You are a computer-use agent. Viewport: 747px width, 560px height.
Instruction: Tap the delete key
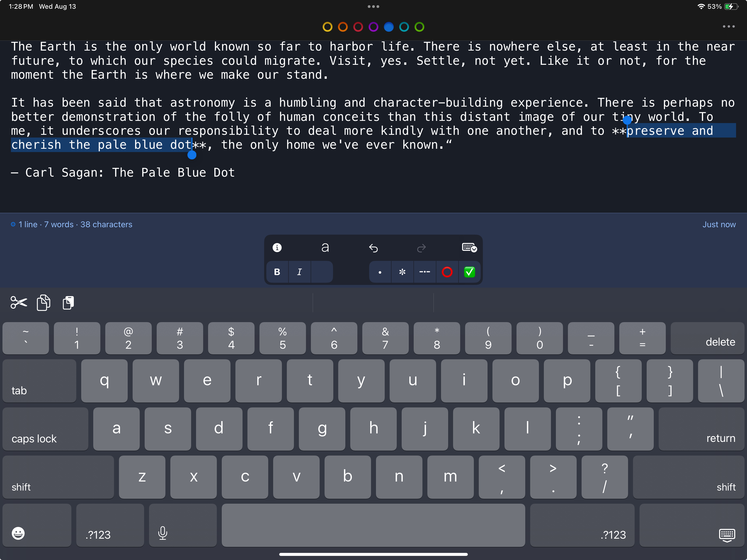(707, 338)
